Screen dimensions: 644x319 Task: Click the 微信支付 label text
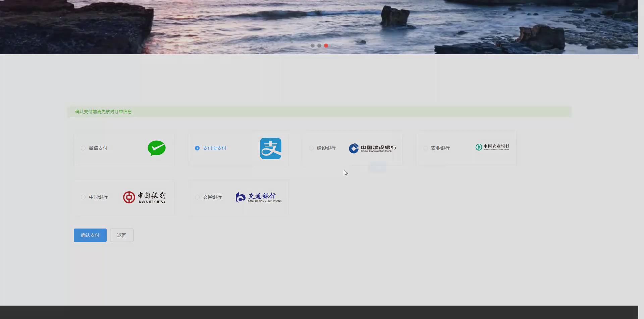pos(98,148)
